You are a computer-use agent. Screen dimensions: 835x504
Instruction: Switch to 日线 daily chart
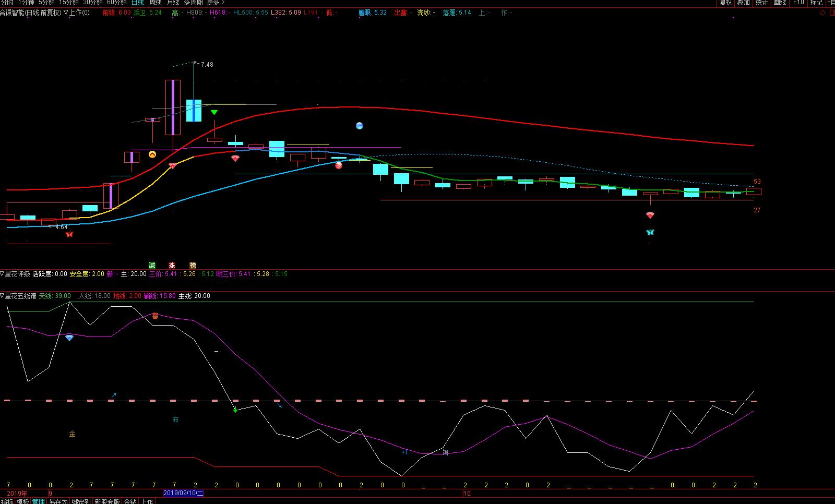tap(137, 3)
